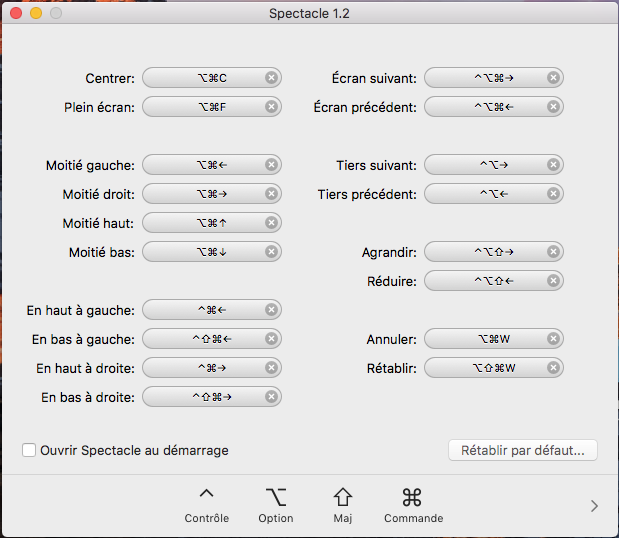Clear the Centrer shortcut with its X icon
Image resolution: width=619 pixels, height=538 pixels.
point(271,78)
